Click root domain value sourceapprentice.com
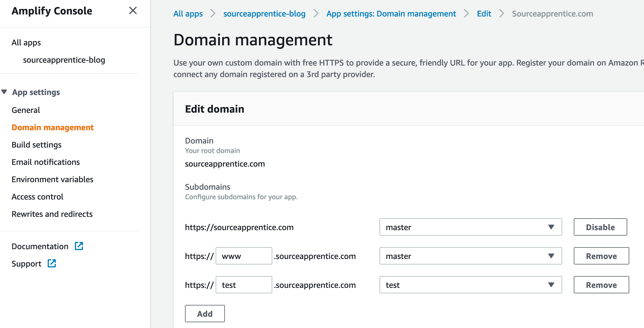Screen dimensions: 644x328 (225, 164)
